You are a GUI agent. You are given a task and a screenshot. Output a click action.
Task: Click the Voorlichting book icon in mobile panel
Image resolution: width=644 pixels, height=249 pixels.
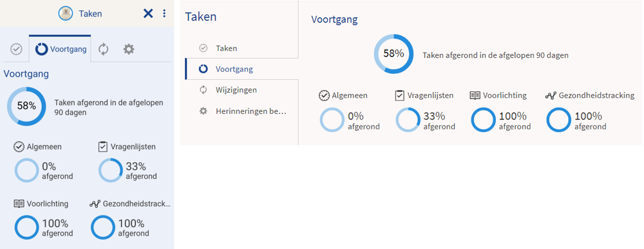19,203
